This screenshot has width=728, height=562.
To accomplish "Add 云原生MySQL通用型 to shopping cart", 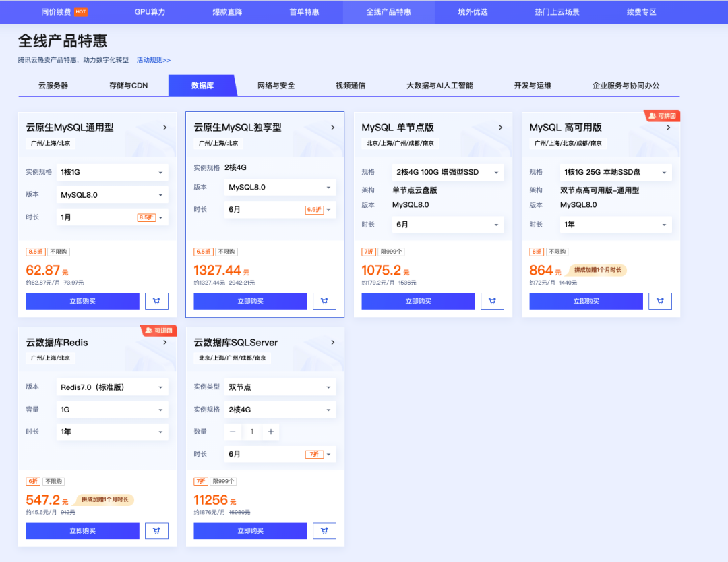I will pyautogui.click(x=156, y=301).
